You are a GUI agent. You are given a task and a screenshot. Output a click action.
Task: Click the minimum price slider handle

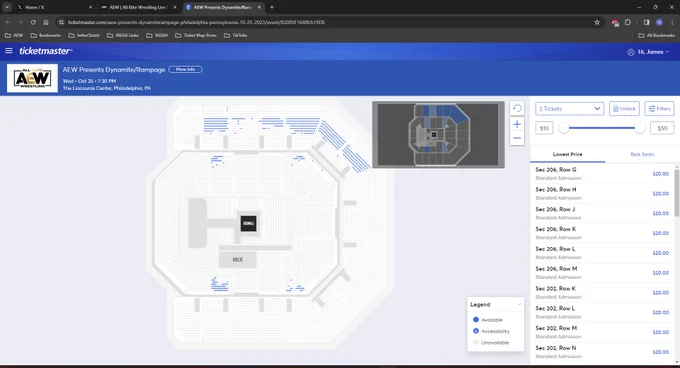(x=563, y=128)
